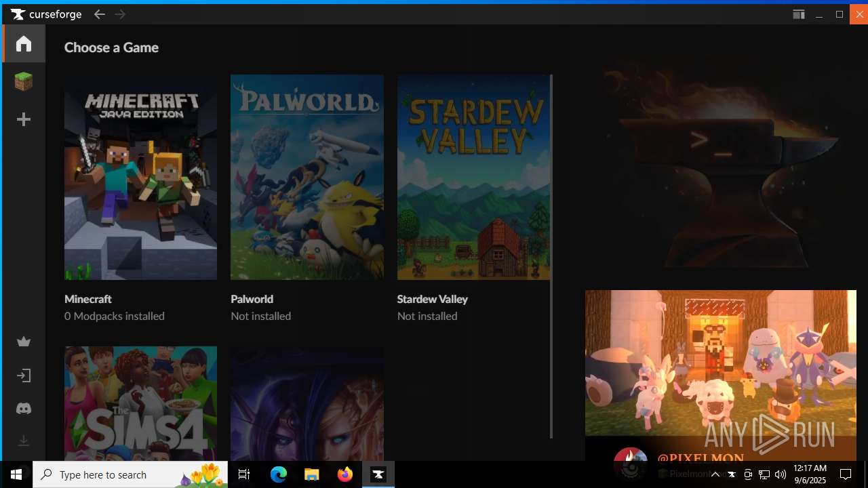Viewport: 868px width, 488px height.
Task: Minimize the CurseForge window
Action: [819, 14]
